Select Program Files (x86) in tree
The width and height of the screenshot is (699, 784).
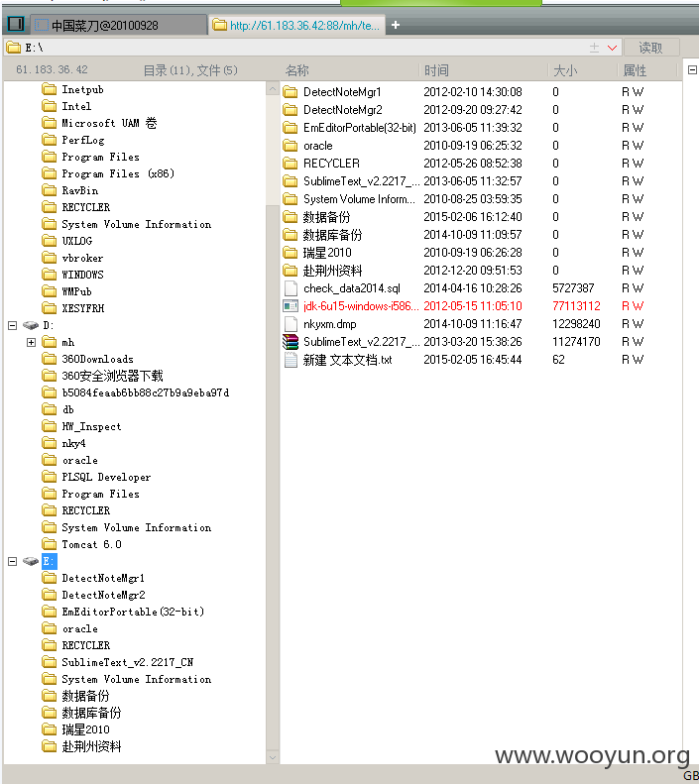118,173
